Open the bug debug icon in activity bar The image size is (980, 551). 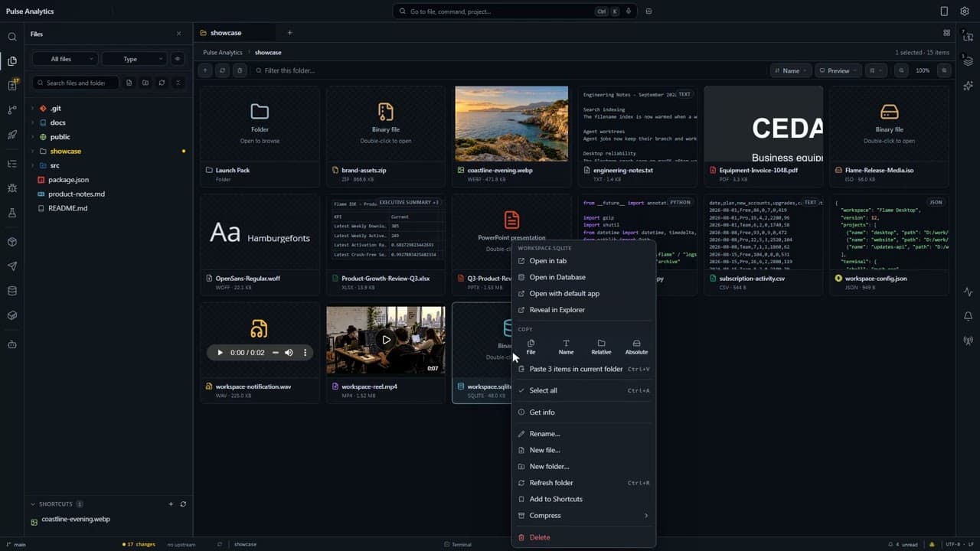pyautogui.click(x=11, y=188)
